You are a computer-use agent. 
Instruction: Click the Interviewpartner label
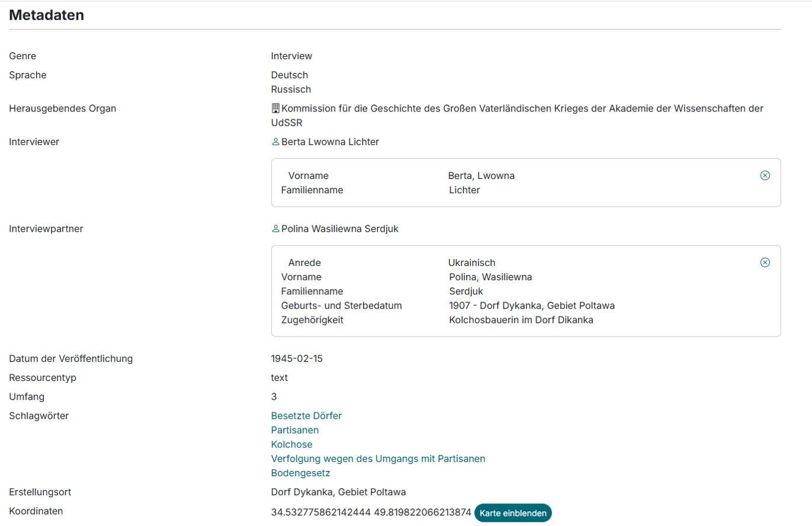pos(46,229)
